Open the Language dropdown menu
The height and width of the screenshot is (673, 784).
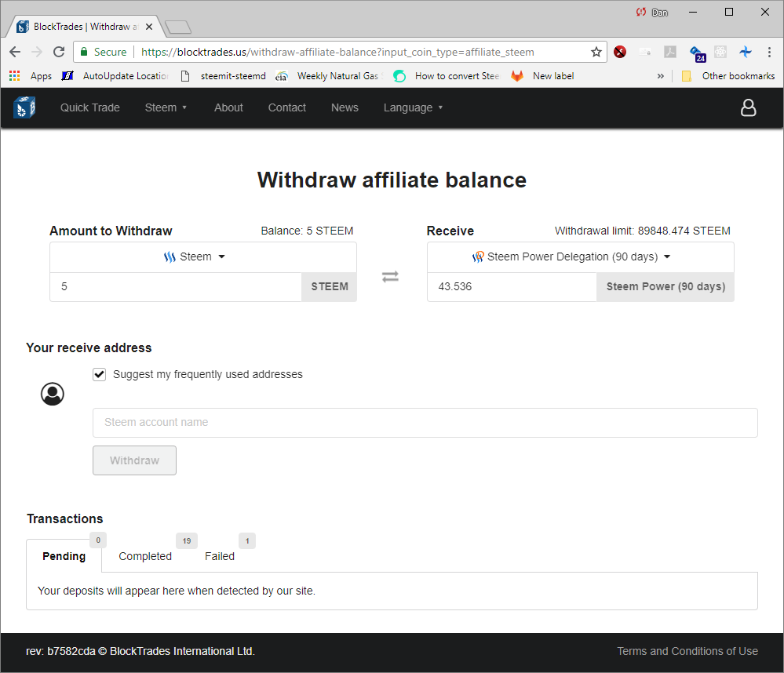click(x=413, y=107)
